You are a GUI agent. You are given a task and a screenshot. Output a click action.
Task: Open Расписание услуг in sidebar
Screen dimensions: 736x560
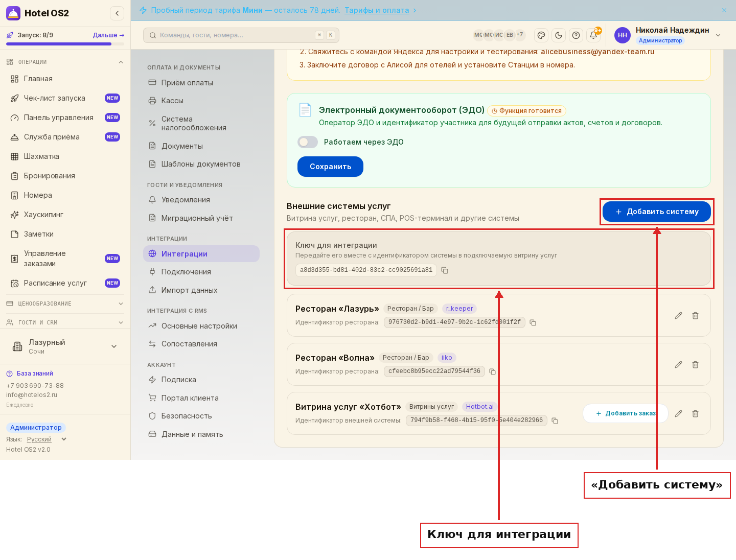pyautogui.click(x=65, y=283)
